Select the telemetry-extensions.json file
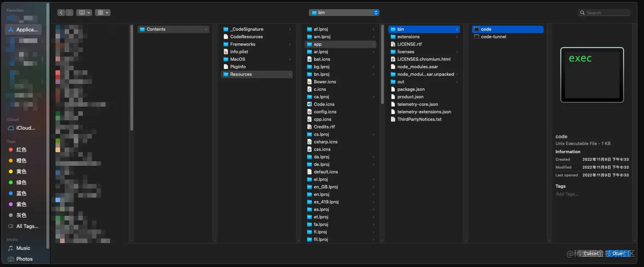The image size is (644, 267). (424, 112)
